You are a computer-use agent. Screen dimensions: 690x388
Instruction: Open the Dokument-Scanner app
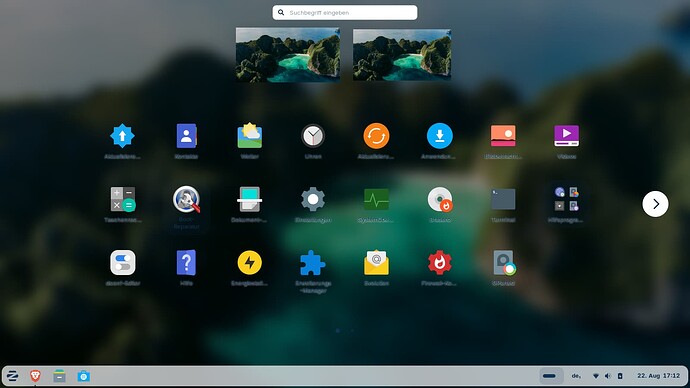pyautogui.click(x=250, y=199)
